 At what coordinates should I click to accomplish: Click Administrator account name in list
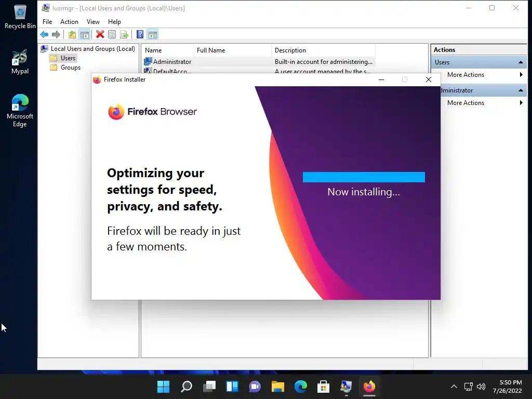(x=172, y=61)
